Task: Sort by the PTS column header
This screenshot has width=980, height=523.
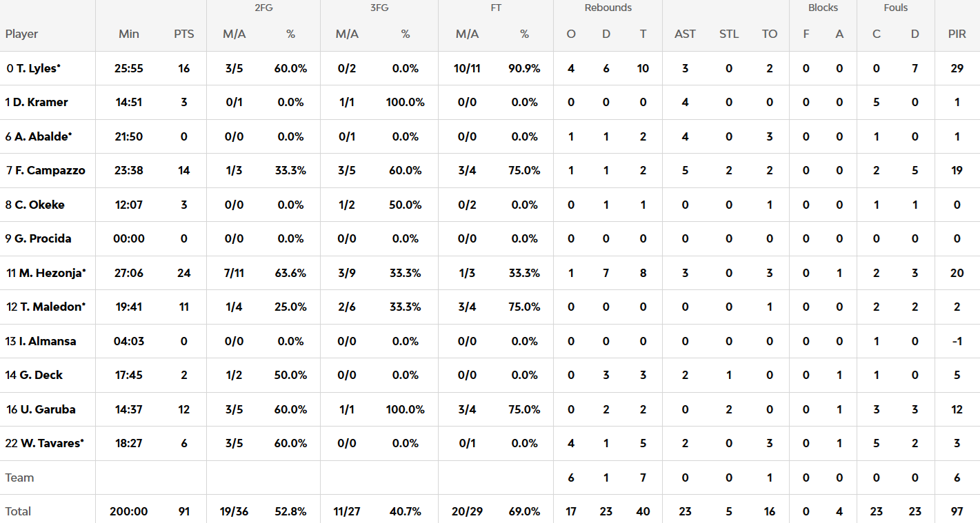Action: point(184,34)
